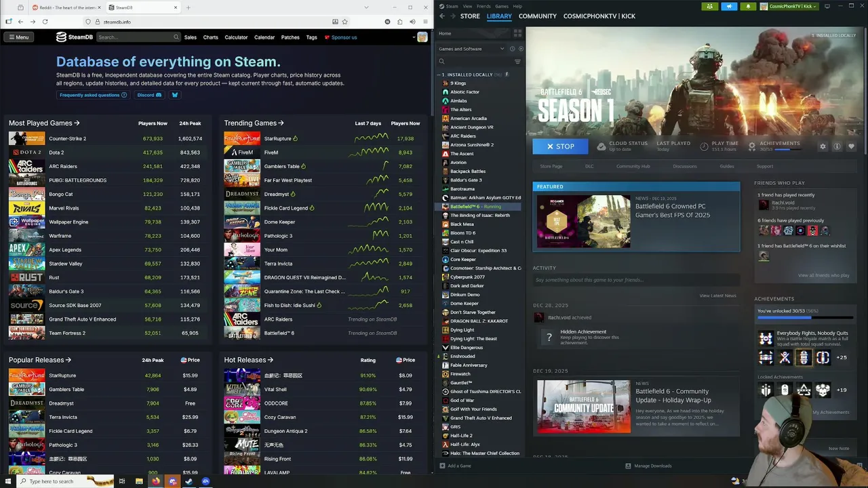Open Firefox hamburger application menu

[x=424, y=22]
